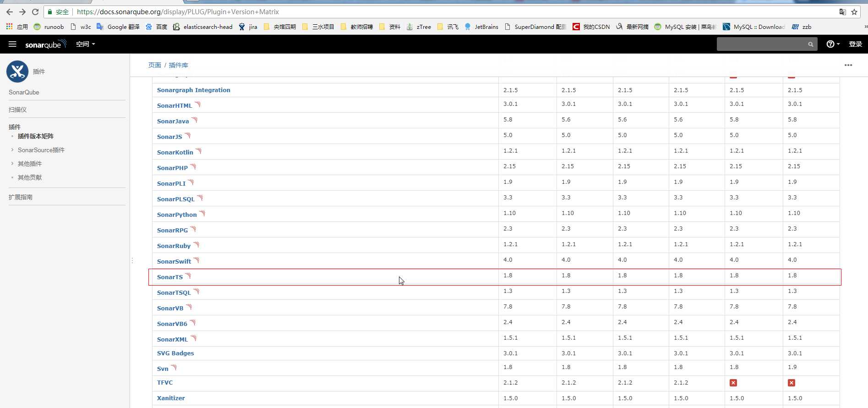Click the SonarSource feather icon next to SonarJava

pos(195,120)
